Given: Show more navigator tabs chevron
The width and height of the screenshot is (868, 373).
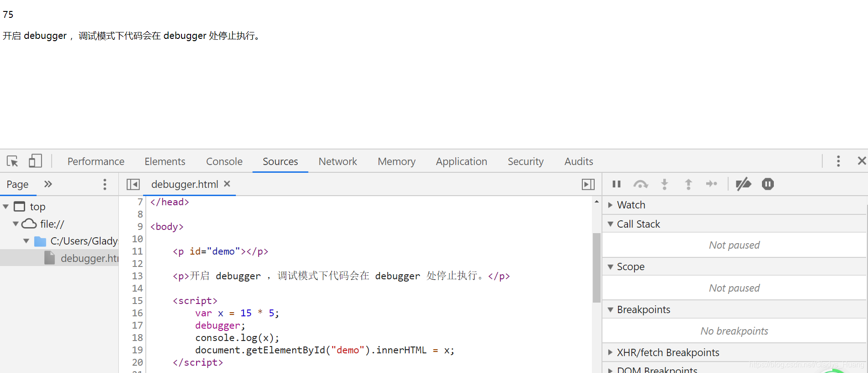Looking at the screenshot, I should click(x=48, y=184).
